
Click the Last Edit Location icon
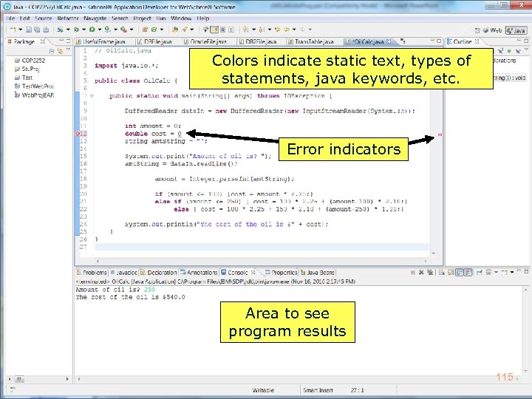(x=277, y=30)
